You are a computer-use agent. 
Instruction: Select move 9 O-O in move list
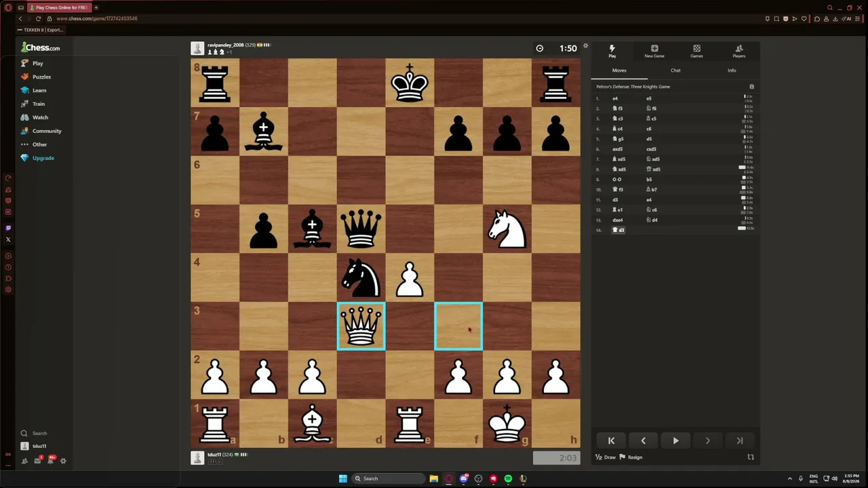click(616, 180)
